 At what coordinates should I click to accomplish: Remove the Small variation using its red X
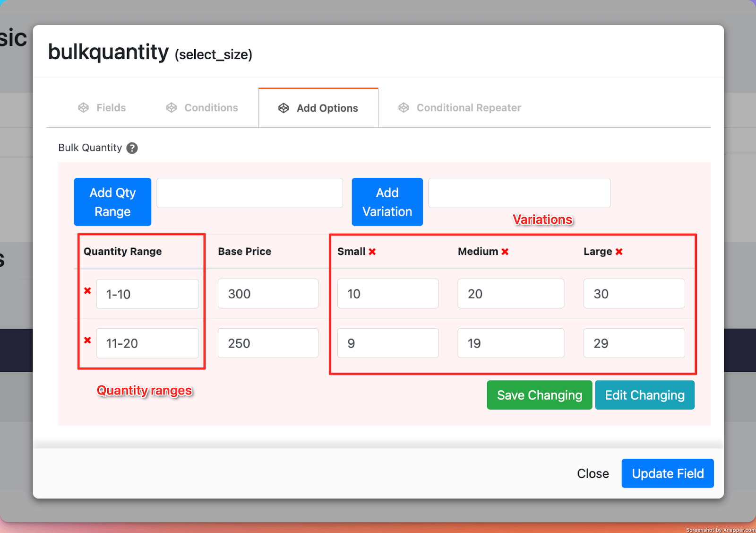pyautogui.click(x=372, y=252)
